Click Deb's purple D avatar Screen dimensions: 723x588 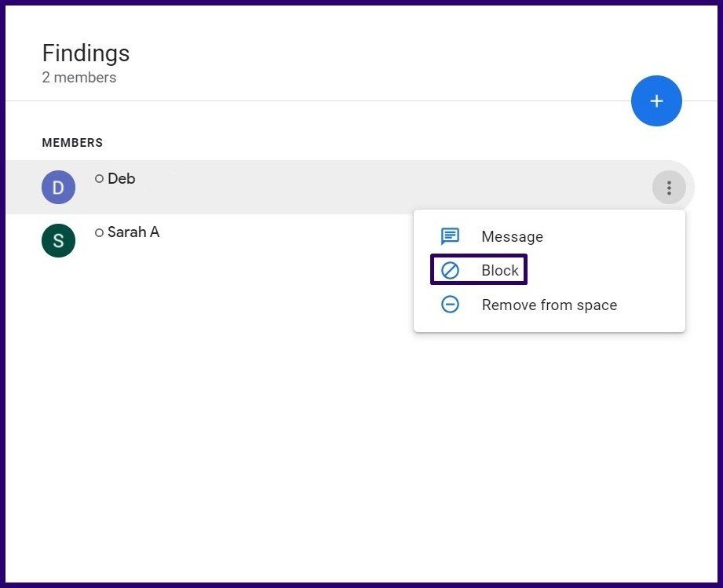tap(59, 188)
